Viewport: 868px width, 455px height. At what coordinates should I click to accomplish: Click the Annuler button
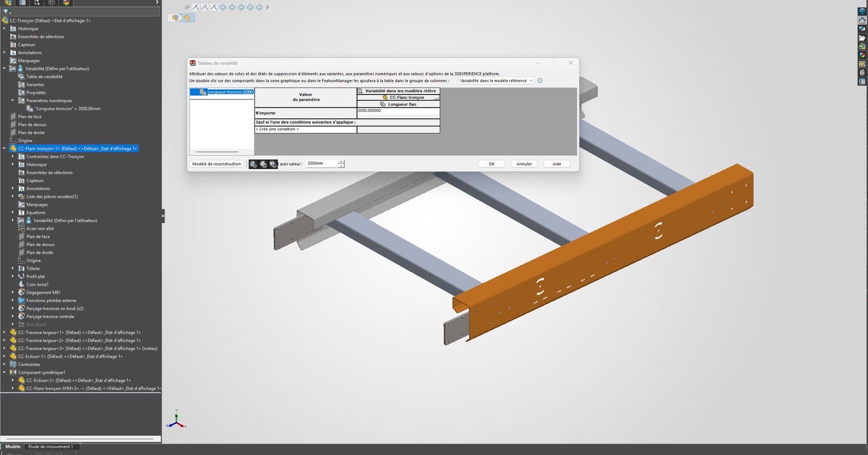(524, 164)
